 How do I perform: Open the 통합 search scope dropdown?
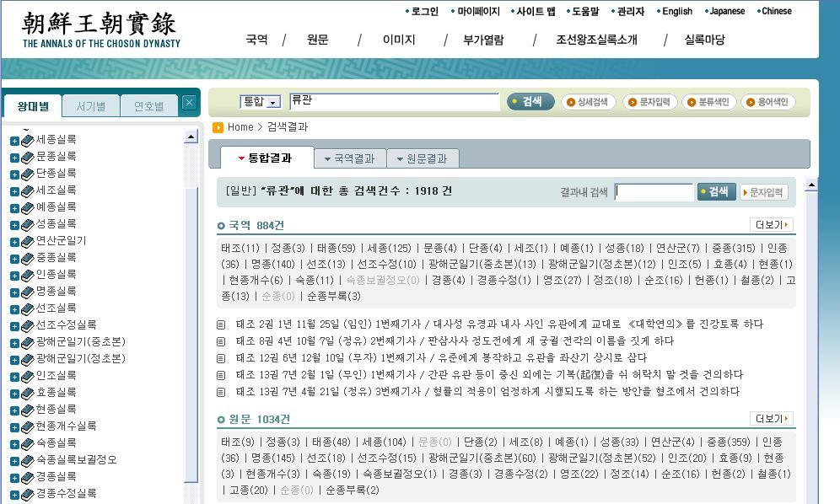pyautogui.click(x=261, y=102)
